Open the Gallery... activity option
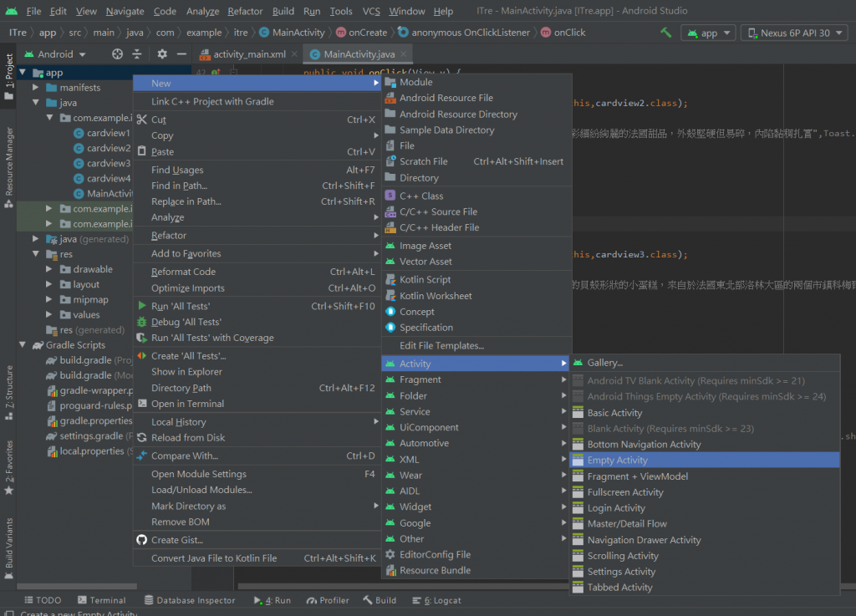This screenshot has width=856, height=616. click(x=704, y=362)
